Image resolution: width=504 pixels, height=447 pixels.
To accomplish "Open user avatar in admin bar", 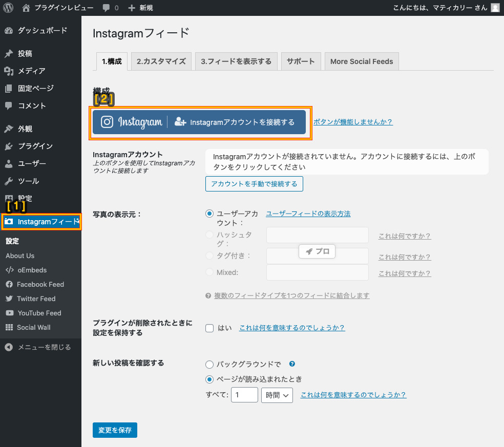I will click(495, 8).
